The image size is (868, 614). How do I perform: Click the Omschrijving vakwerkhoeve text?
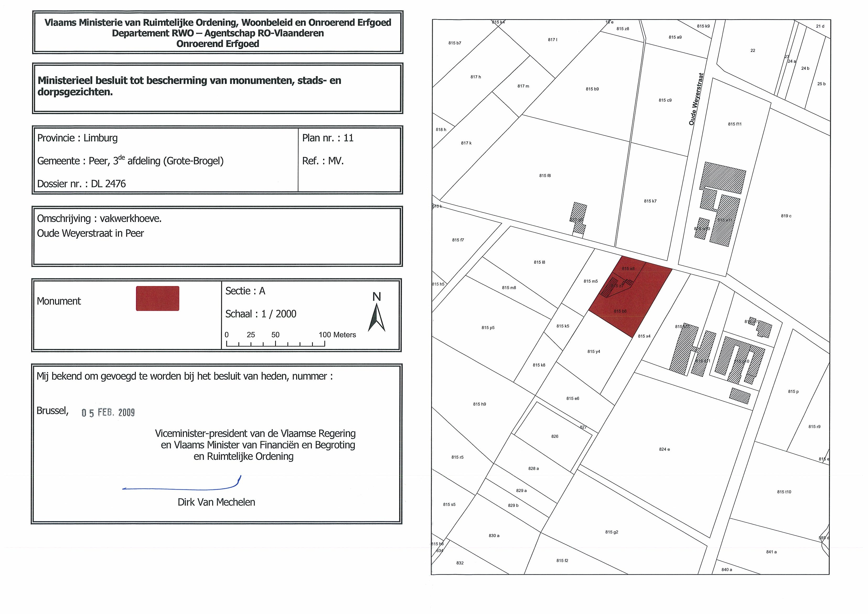(x=99, y=219)
